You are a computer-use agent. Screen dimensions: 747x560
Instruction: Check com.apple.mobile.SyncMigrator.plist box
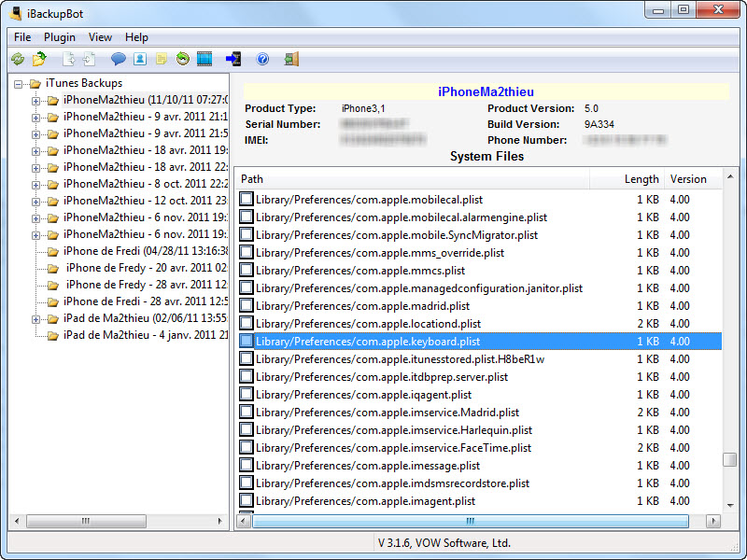tap(247, 235)
